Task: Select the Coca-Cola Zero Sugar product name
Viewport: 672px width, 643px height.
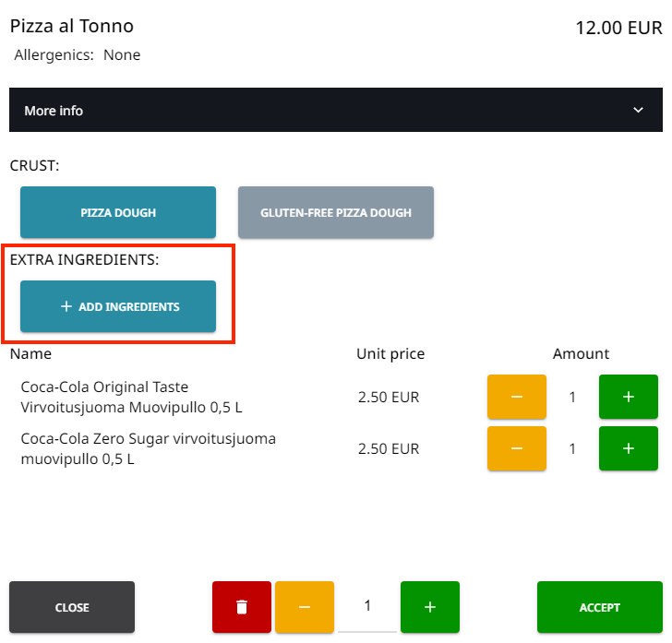Action: 148,448
